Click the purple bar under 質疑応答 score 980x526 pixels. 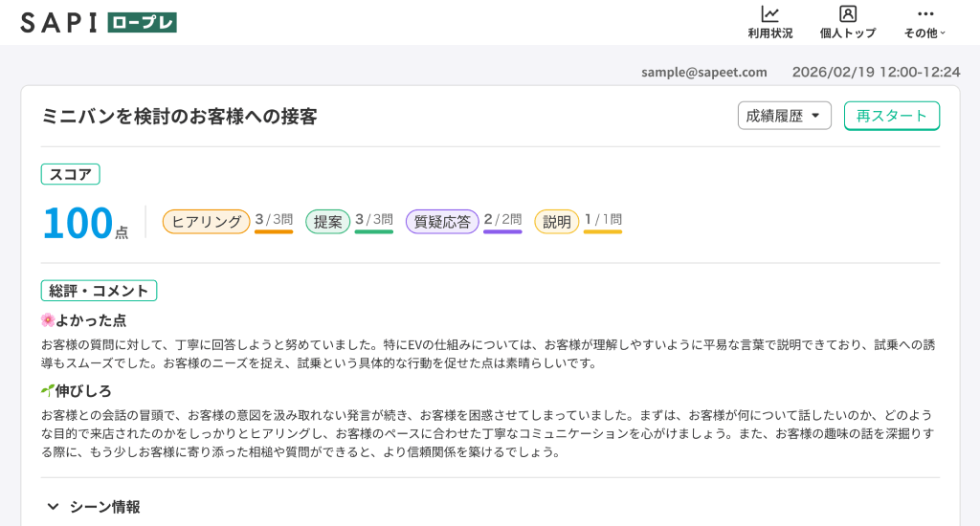[502, 231]
